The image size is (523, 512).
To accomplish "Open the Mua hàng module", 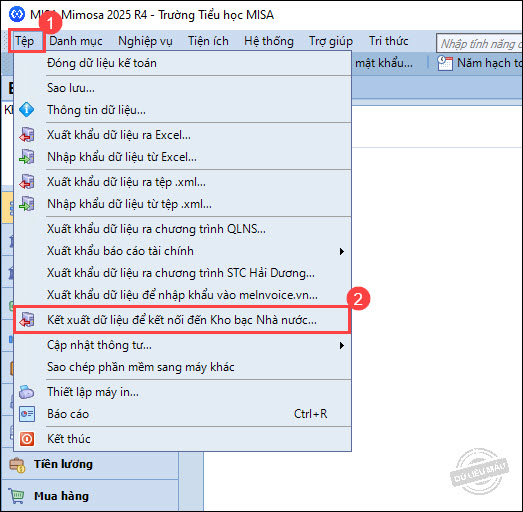I will (x=90, y=496).
